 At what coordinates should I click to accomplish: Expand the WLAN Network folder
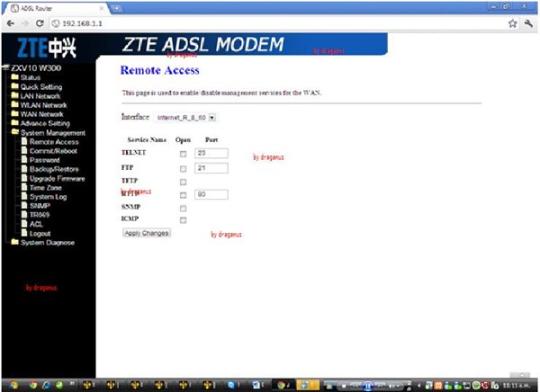(43, 105)
